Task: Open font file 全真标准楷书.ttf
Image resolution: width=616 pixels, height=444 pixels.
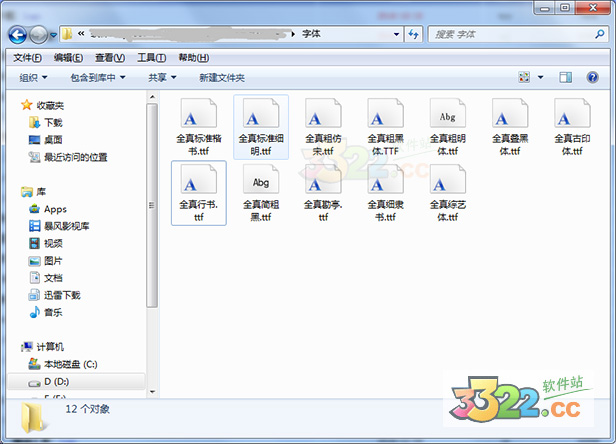Action: click(199, 127)
